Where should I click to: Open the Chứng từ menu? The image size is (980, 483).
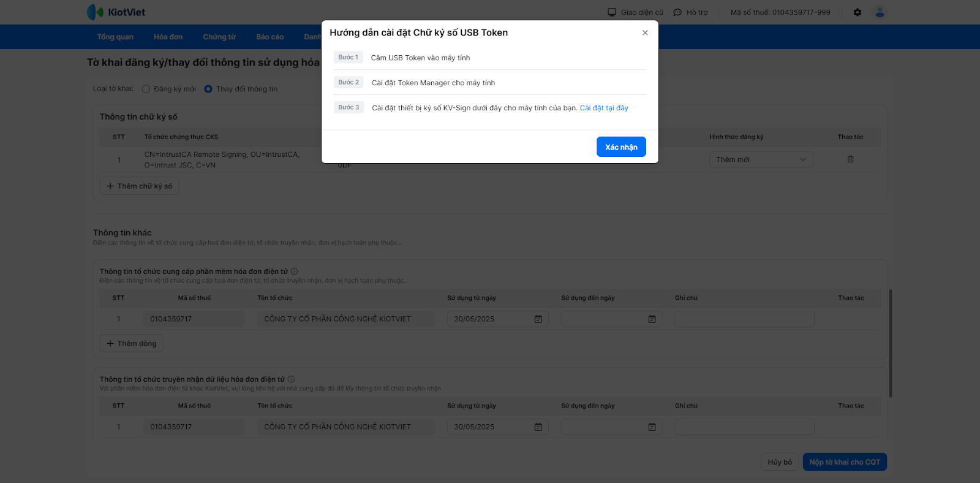[219, 37]
